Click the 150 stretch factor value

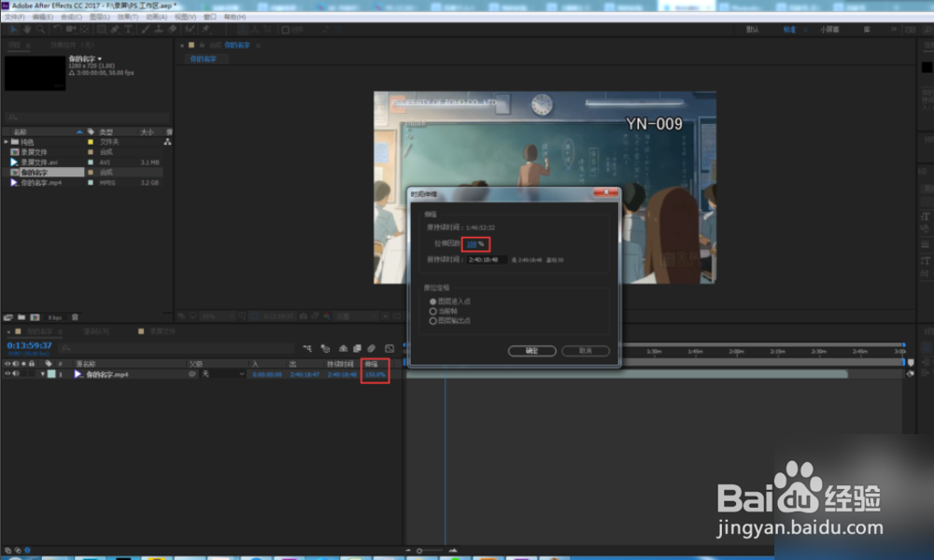tap(472, 244)
